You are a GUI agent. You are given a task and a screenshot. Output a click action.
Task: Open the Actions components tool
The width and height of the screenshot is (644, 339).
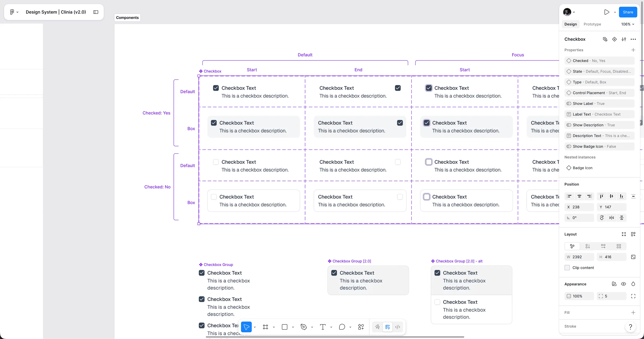tap(361, 327)
